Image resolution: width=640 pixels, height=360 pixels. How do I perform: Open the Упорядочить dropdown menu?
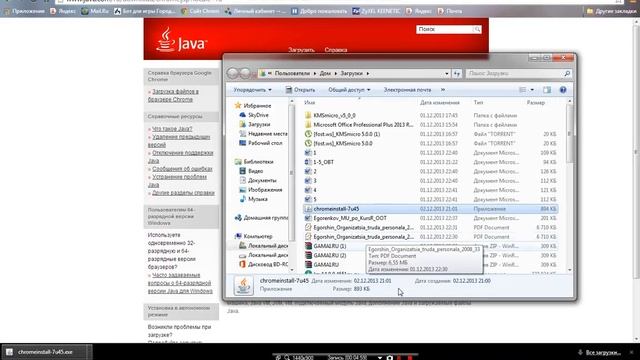click(252, 90)
